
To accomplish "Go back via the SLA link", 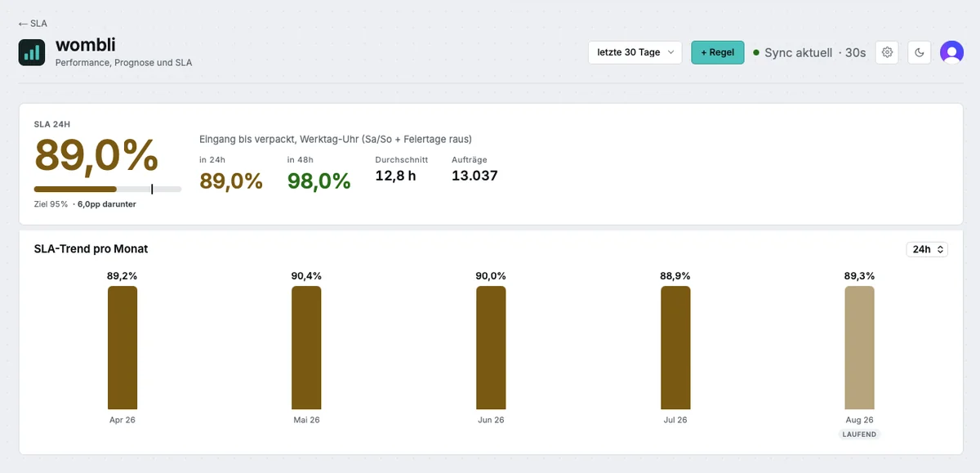I will click(x=33, y=24).
